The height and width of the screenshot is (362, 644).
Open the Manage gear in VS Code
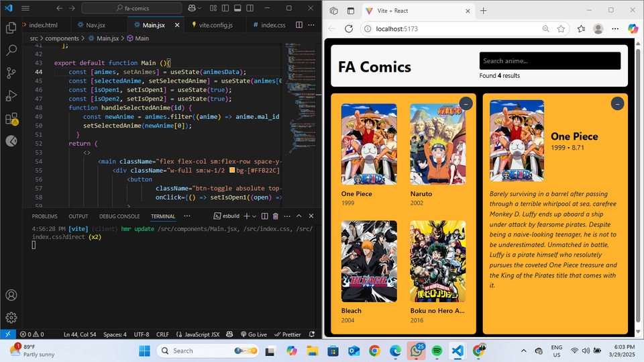(11, 318)
